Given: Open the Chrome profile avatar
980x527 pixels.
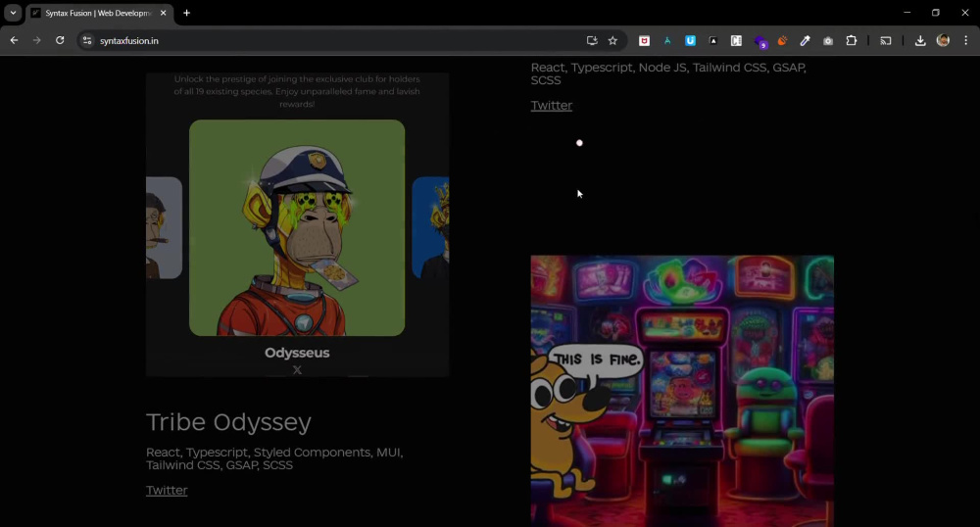Looking at the screenshot, I should [943, 40].
